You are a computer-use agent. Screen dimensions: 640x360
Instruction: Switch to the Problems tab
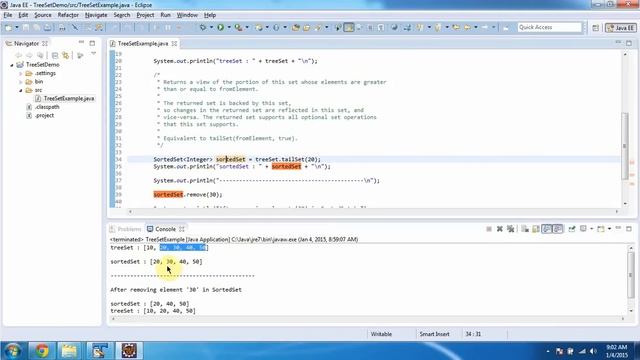(125, 229)
